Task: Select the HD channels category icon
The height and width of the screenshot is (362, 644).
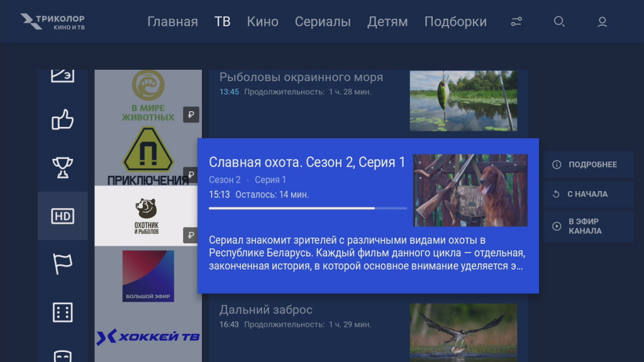Action: pyautogui.click(x=62, y=216)
